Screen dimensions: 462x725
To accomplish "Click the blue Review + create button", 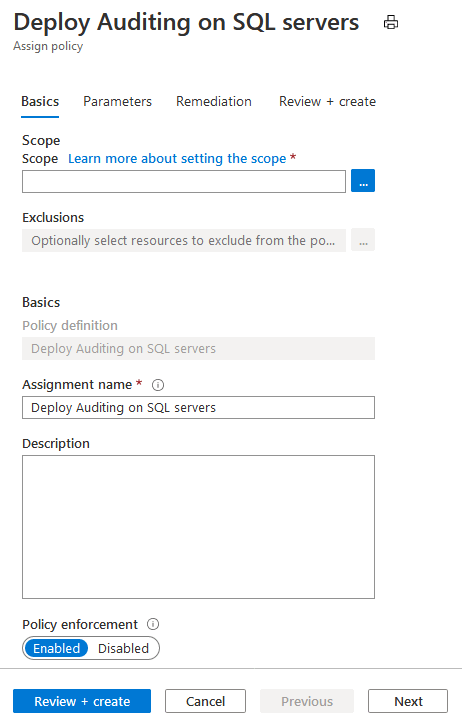I will [x=82, y=701].
